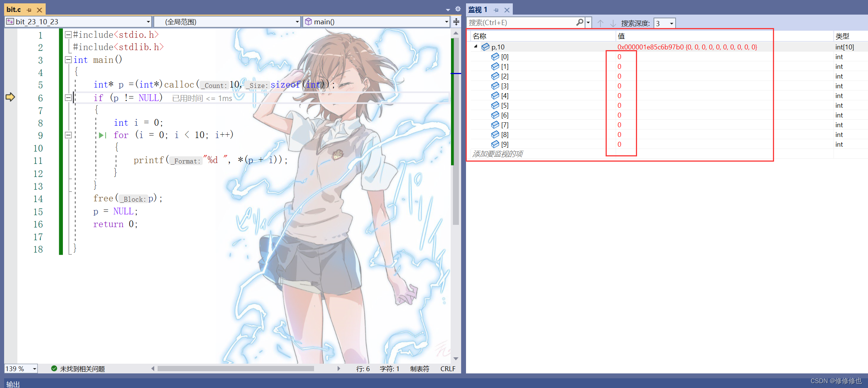Click the int[10] type cell
The width and height of the screenshot is (868, 388).
point(844,47)
